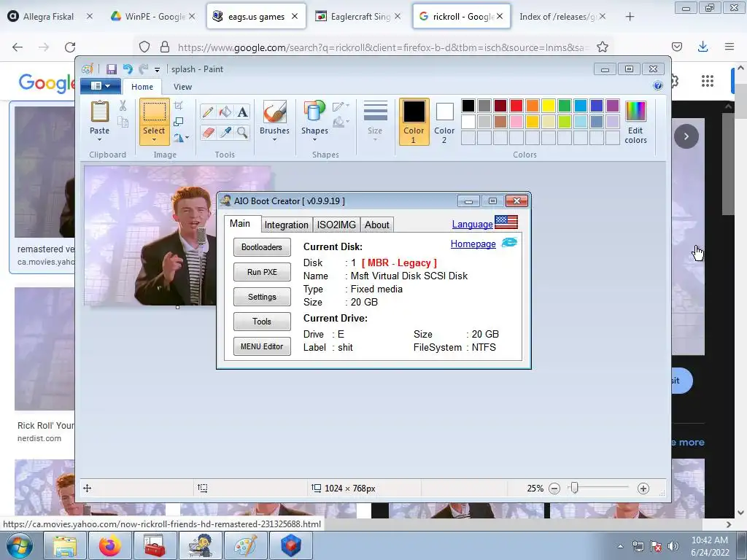Viewport: 747px width, 560px height.
Task: Switch to WinPE Google browser tab
Action: tap(154, 17)
